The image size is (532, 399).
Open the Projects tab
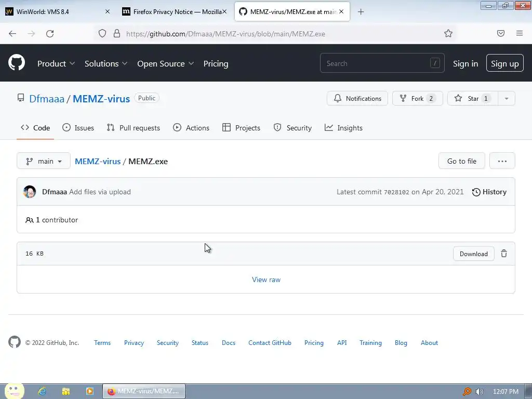click(241, 128)
